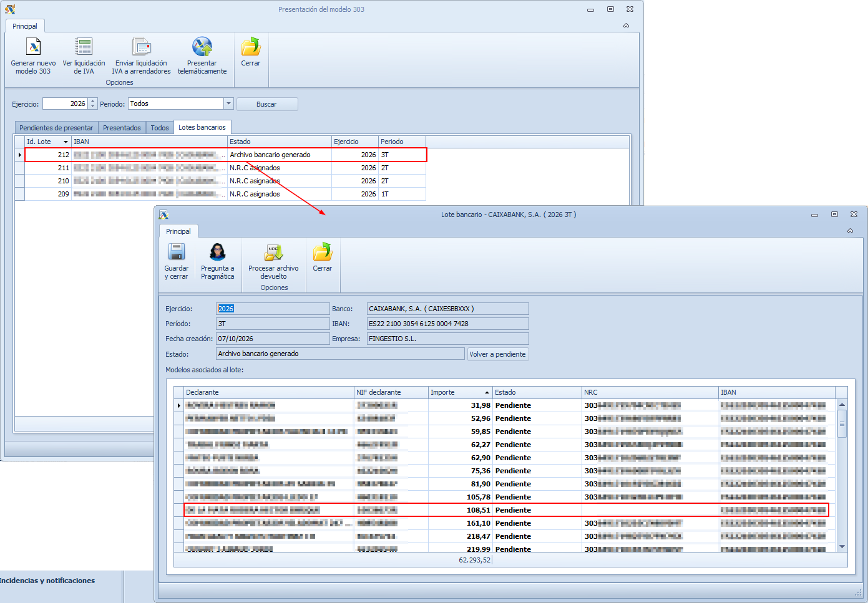Viewport: 868px width, 603px height.
Task: Click app icon in Presentación del modelo 303 title bar
Action: point(10,9)
